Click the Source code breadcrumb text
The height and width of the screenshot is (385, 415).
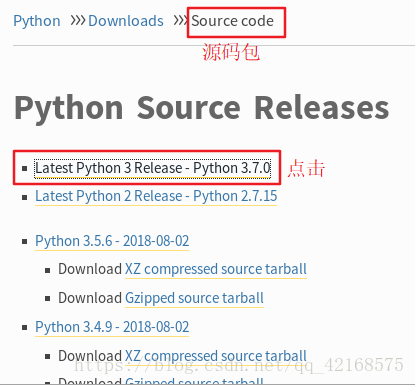(x=232, y=21)
